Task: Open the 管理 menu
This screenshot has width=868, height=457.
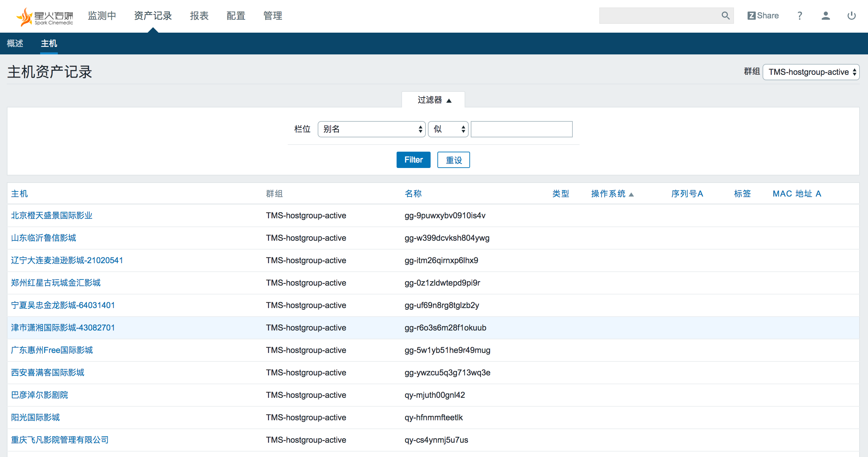Action: (273, 16)
